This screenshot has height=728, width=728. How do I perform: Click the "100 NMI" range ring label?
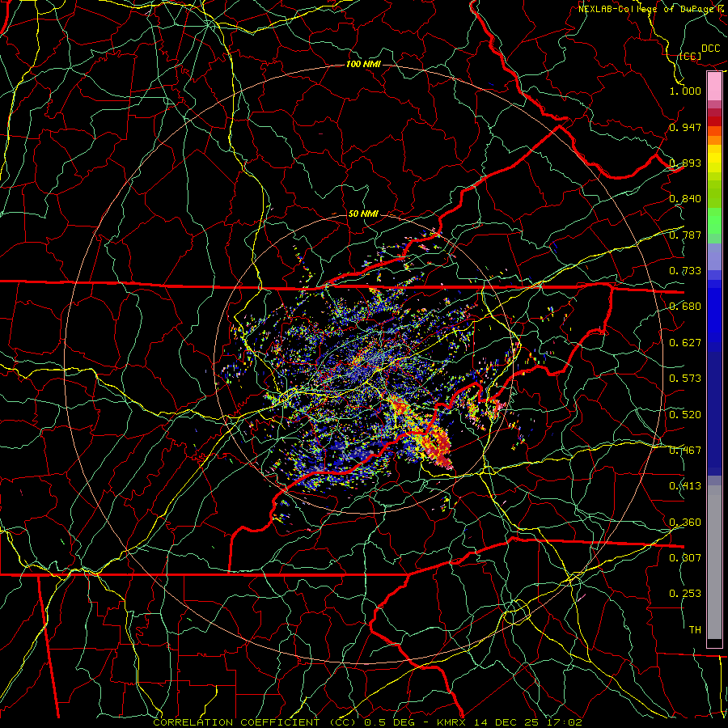click(363, 64)
